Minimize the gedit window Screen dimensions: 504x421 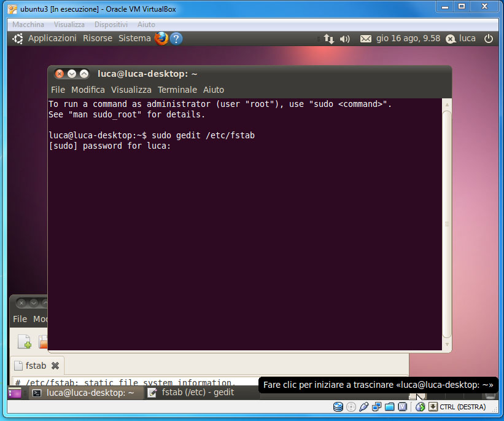34,303
